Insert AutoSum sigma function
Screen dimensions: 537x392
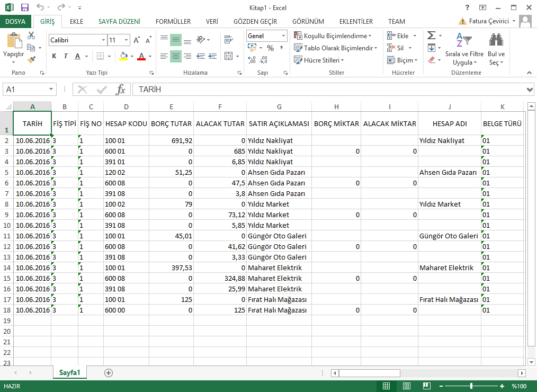pos(432,35)
